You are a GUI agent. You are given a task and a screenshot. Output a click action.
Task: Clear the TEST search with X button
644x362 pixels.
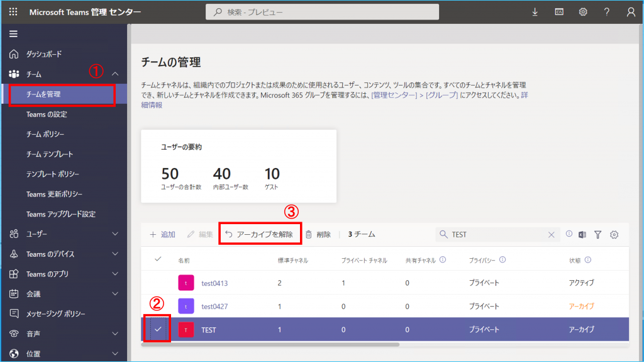click(551, 234)
